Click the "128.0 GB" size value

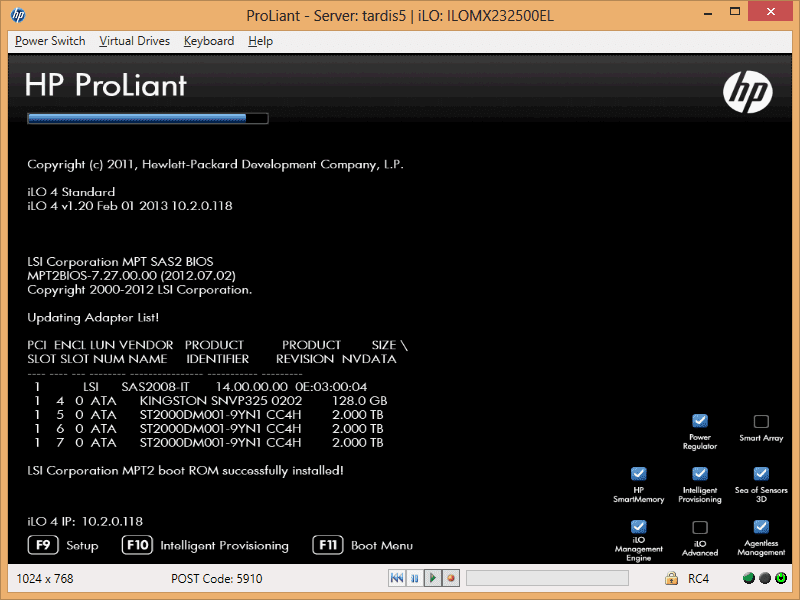(x=360, y=401)
